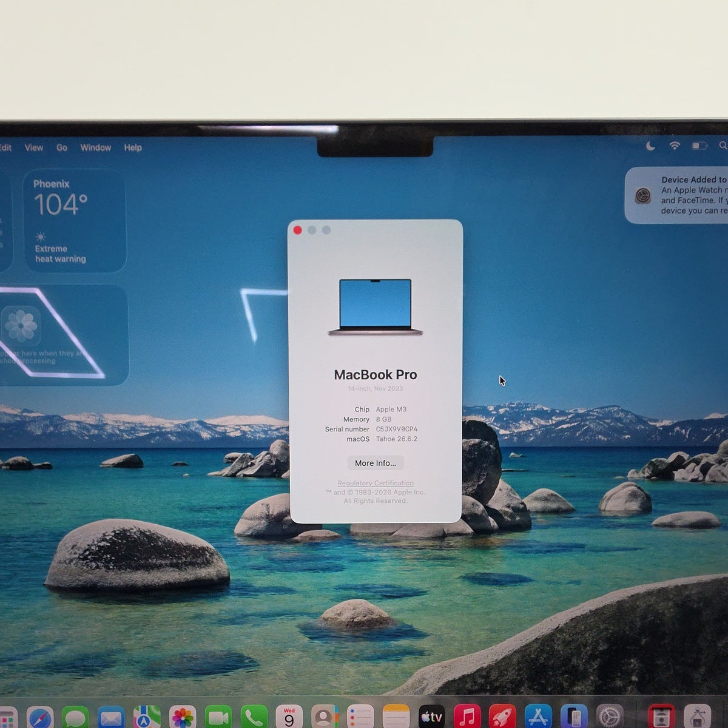Open the Regulatory Certification link

(376, 484)
